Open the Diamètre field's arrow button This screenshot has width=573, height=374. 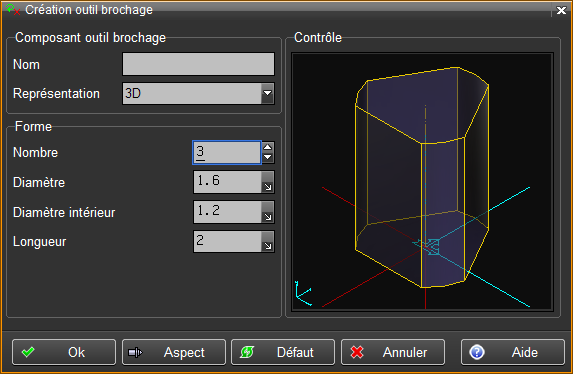268,182
